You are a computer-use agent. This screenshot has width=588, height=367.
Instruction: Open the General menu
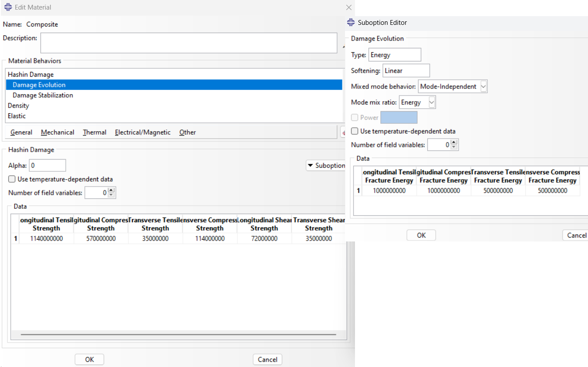21,133
